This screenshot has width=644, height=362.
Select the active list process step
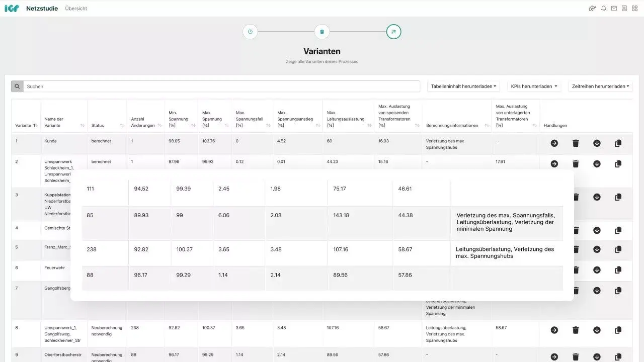click(x=393, y=32)
